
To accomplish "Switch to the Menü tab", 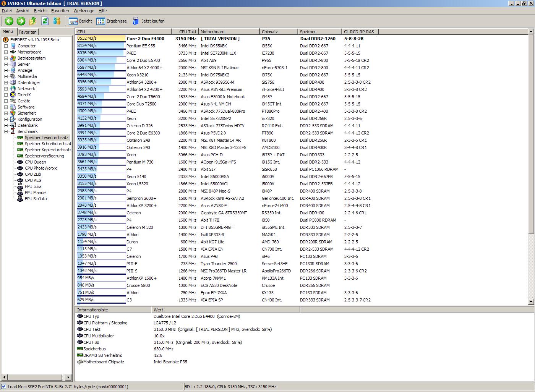I will 8,32.
